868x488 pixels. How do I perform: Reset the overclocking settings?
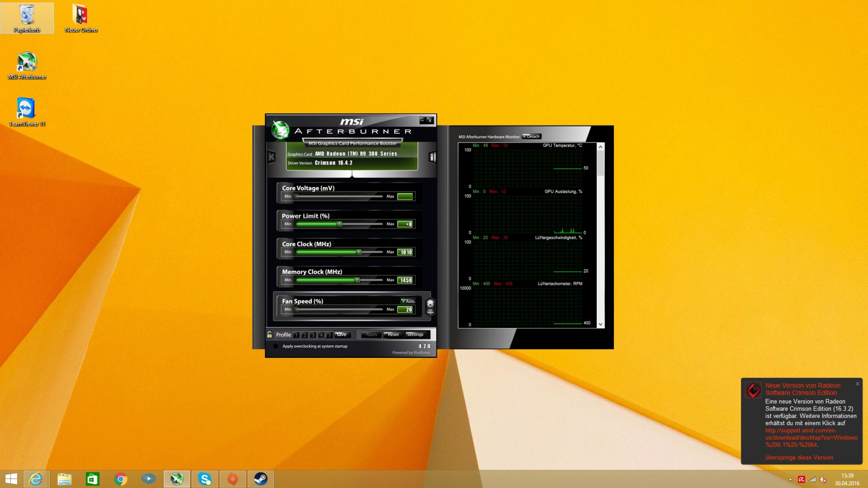(x=393, y=335)
